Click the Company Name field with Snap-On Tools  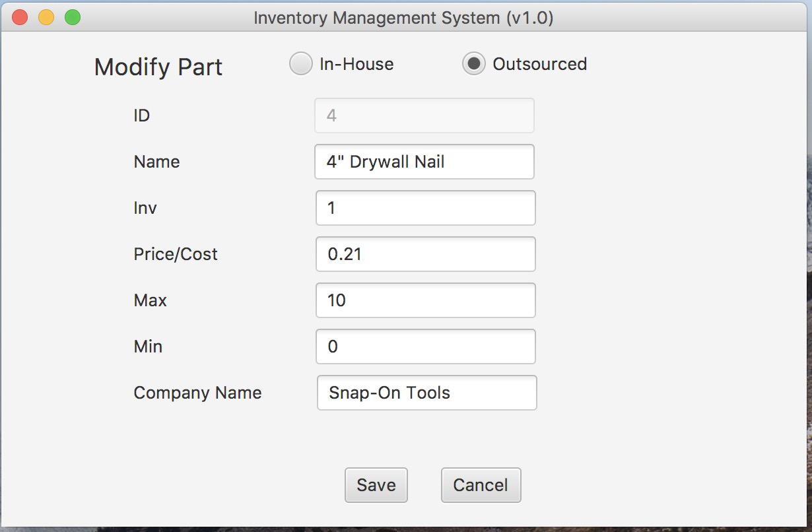pyautogui.click(x=426, y=393)
